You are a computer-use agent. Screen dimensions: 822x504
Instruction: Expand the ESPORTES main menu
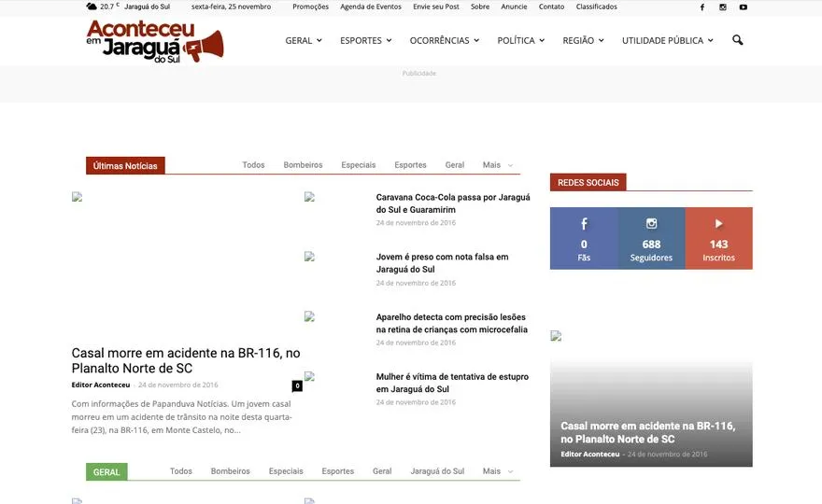point(366,40)
